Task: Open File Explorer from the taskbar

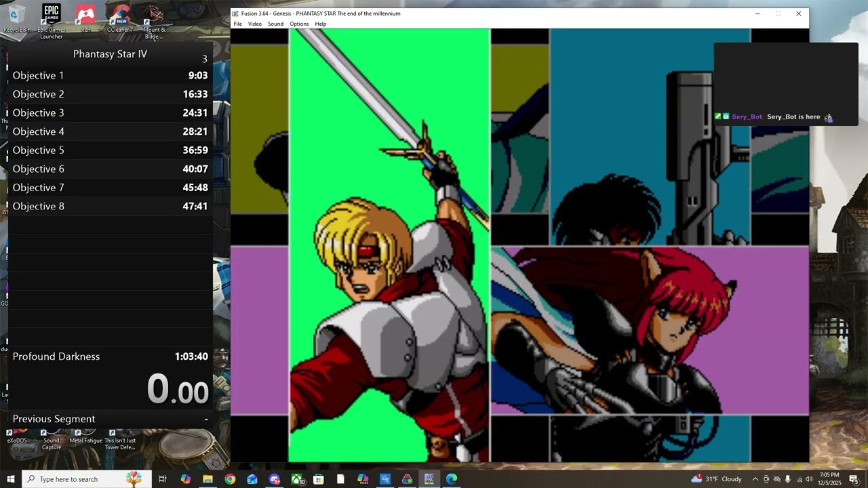Action: pos(208,479)
